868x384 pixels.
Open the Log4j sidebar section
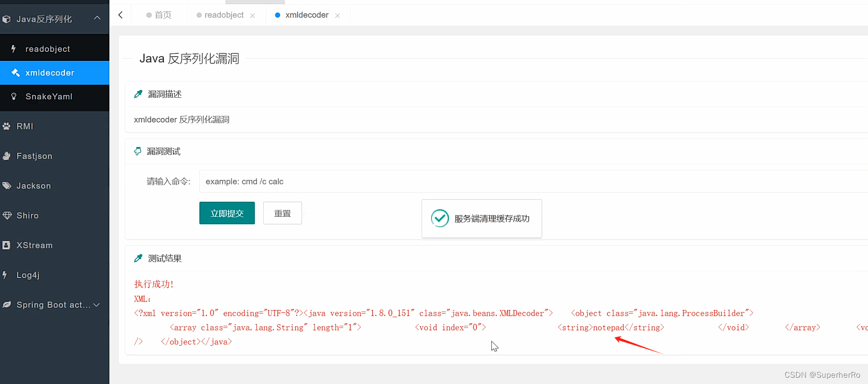click(54, 275)
